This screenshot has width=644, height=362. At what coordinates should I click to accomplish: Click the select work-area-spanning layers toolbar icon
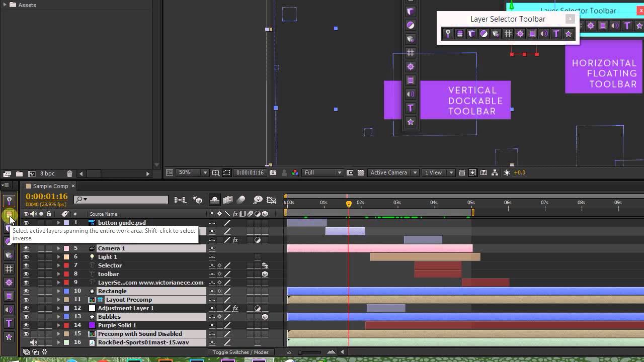[x=9, y=215]
